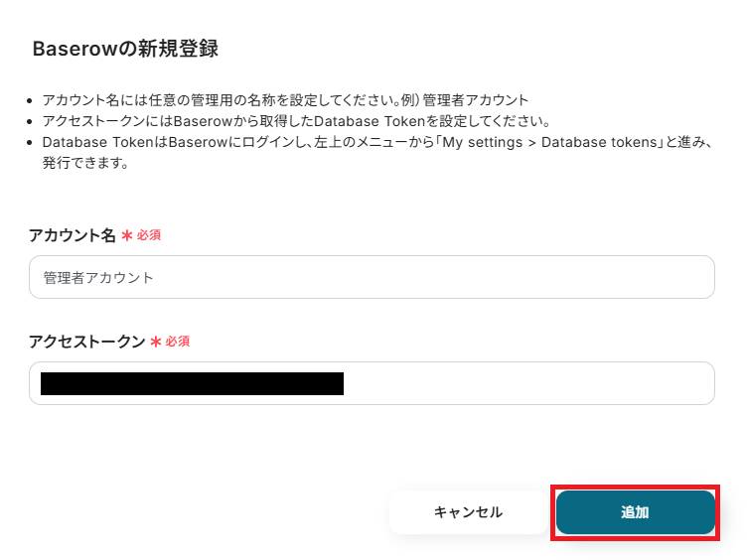Image resolution: width=747 pixels, height=560 pixels.
Task: Click the first instruction's bullet point
Action: click(x=31, y=101)
